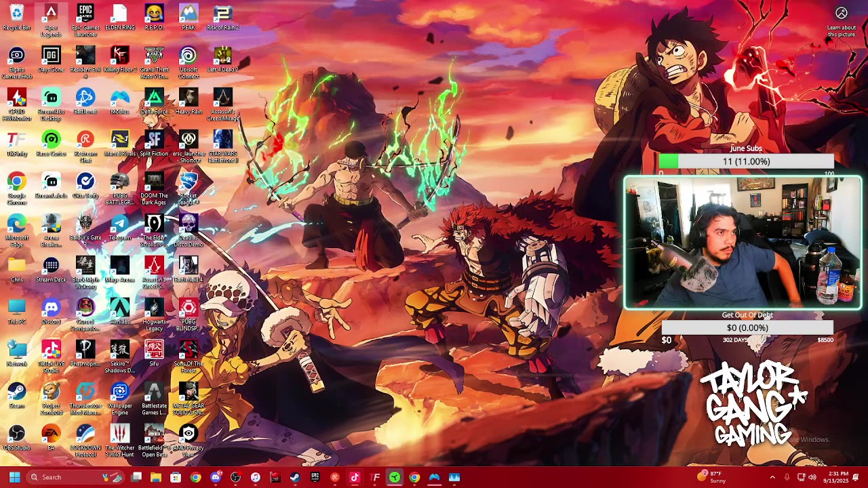
Task: Open Steam desktop shortcut
Action: point(17,396)
